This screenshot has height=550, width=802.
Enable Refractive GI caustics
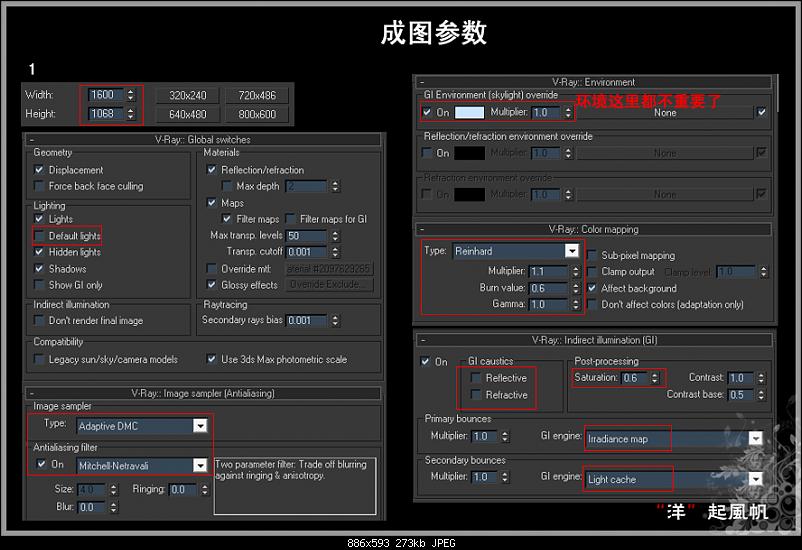tap(476, 394)
